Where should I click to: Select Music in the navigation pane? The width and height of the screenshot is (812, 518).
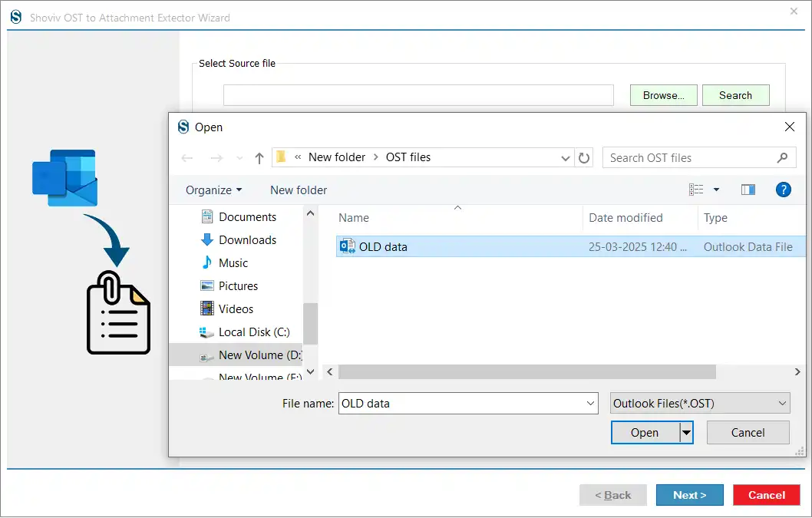pyautogui.click(x=233, y=262)
